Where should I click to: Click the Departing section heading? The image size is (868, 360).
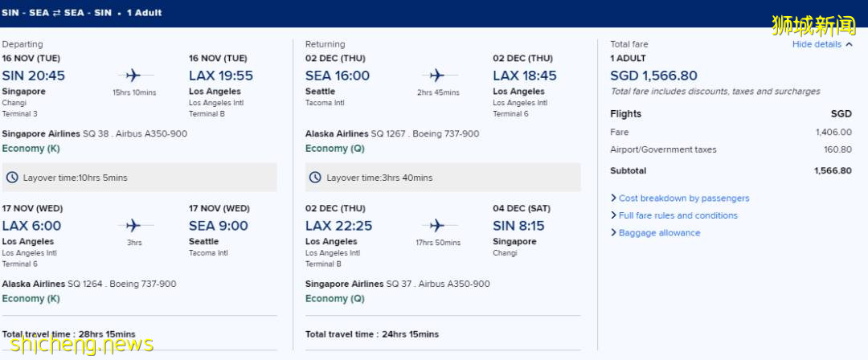23,44
